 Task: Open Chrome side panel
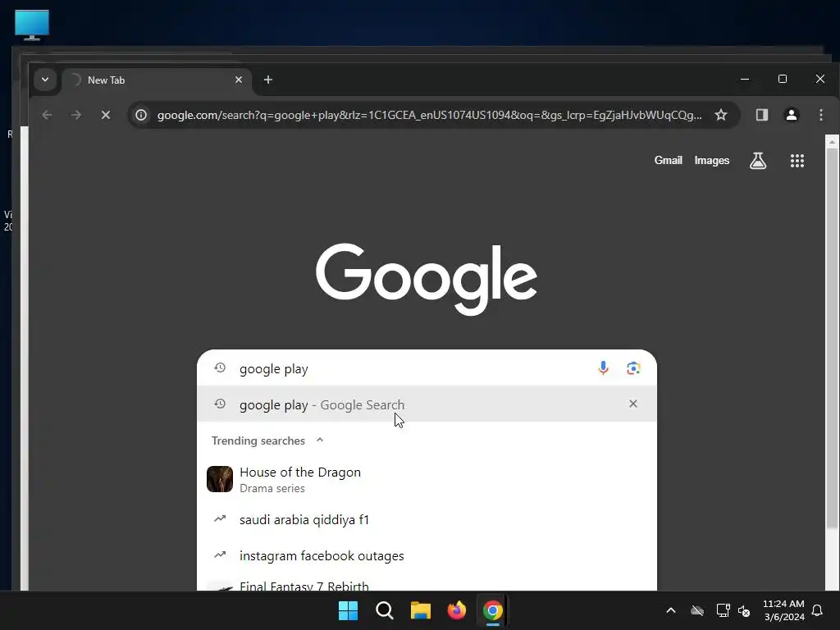point(761,115)
